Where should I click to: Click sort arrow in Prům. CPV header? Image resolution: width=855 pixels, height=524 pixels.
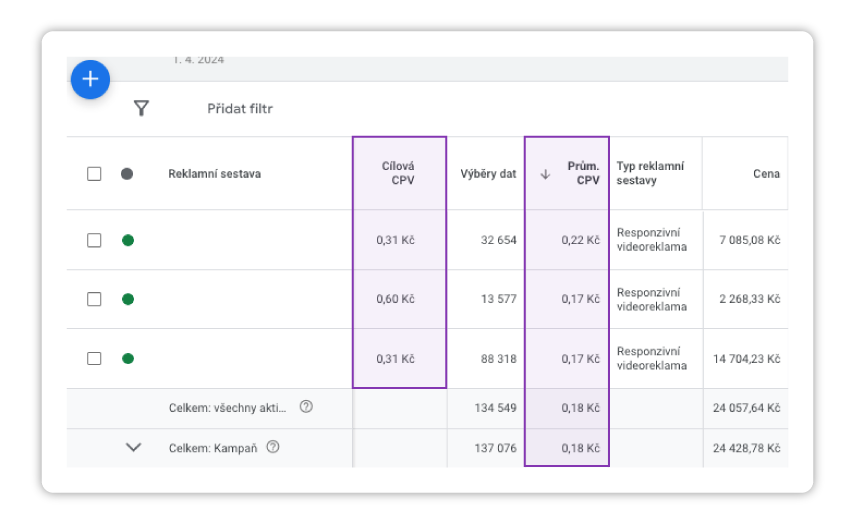(x=545, y=173)
